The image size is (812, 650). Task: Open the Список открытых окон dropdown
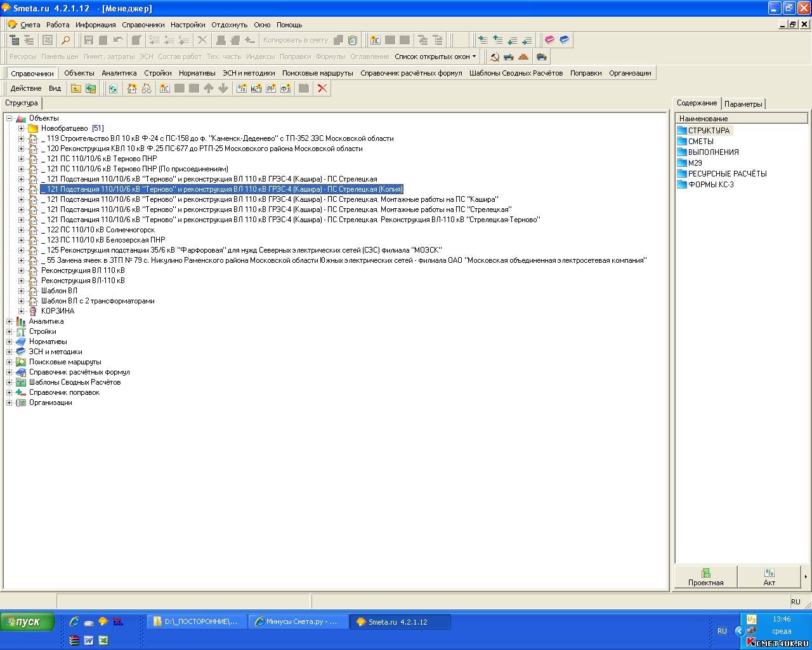(435, 56)
